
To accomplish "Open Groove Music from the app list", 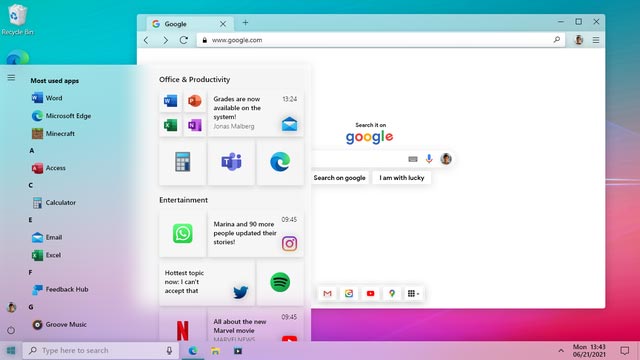I will tap(59, 324).
